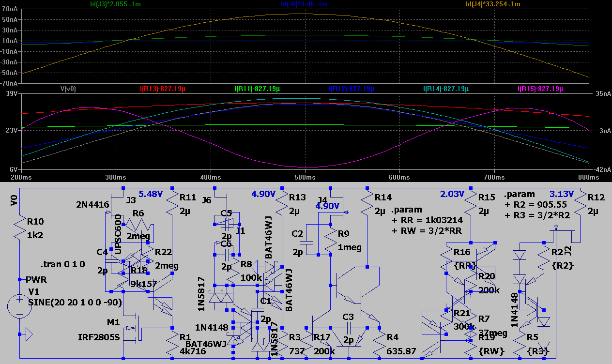Screen dimensions: 612x364
Task: Click the IRF2805S model label
Action: pyautogui.click(x=98, y=337)
